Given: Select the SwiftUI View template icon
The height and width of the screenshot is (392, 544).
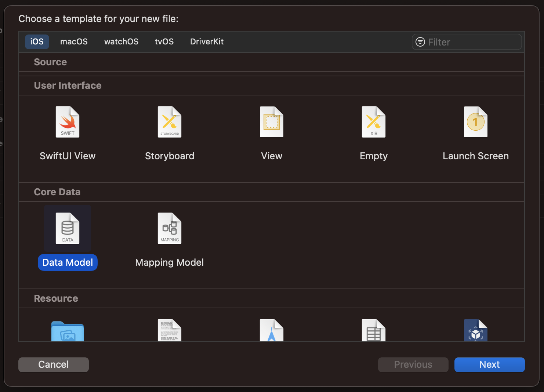Looking at the screenshot, I should pos(68,122).
